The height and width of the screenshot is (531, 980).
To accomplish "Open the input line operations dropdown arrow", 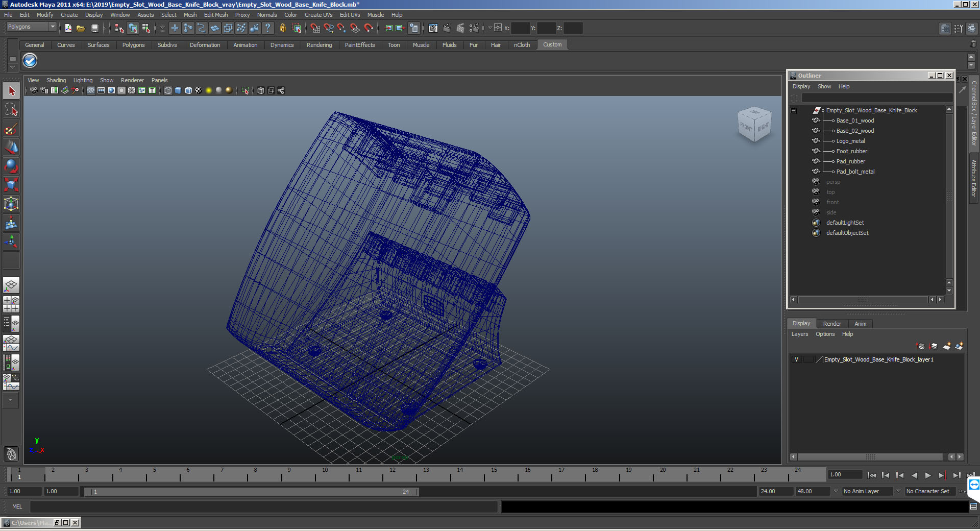I will [490, 28].
